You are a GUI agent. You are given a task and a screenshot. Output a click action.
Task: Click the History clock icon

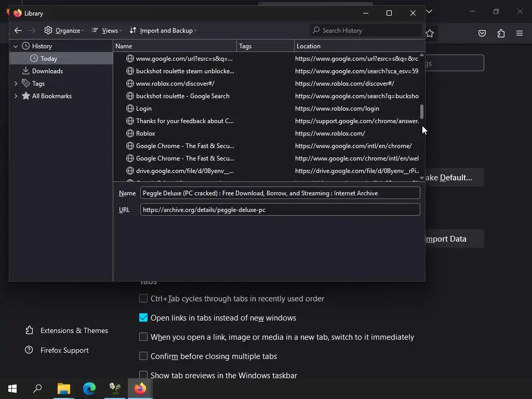[26, 46]
